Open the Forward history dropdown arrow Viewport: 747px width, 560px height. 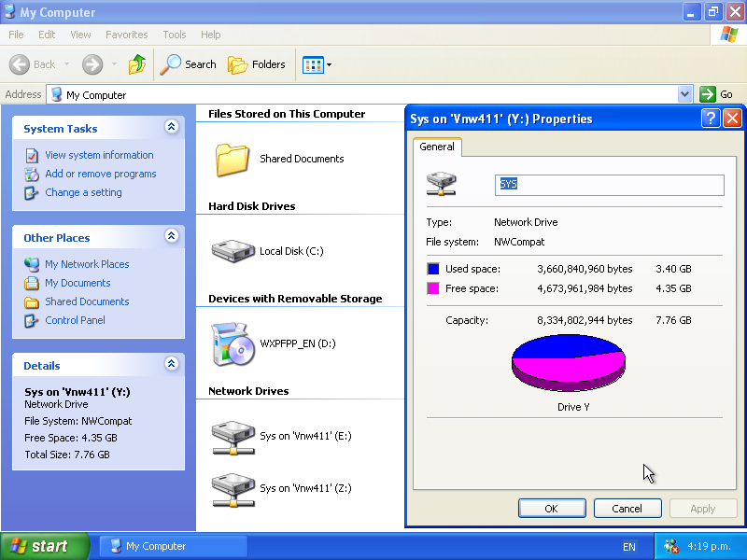click(114, 64)
